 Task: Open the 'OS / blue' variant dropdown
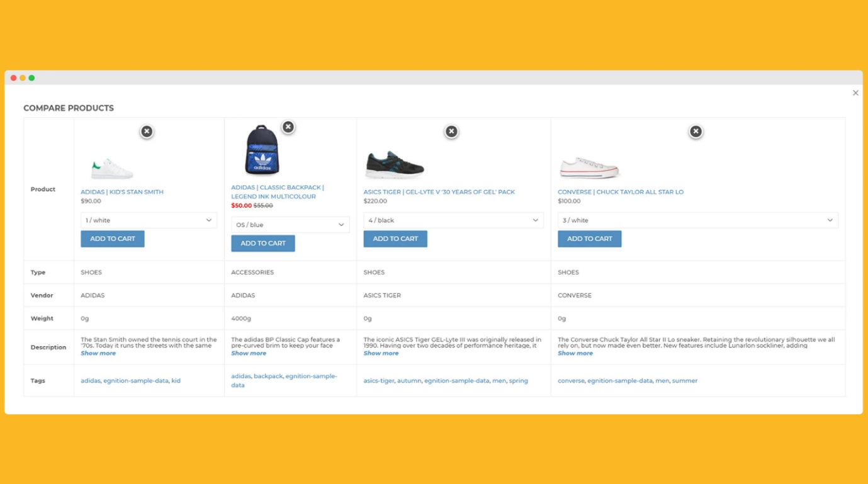[290, 225]
